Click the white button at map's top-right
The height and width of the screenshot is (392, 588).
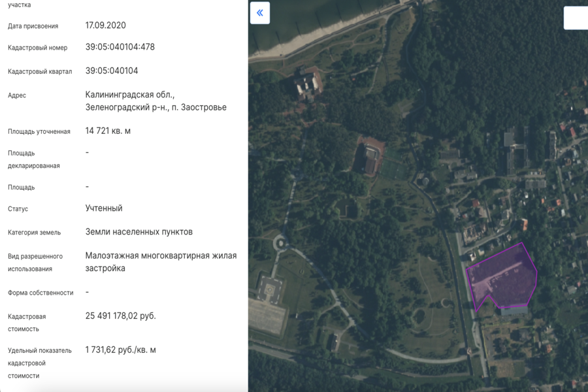[x=576, y=18]
